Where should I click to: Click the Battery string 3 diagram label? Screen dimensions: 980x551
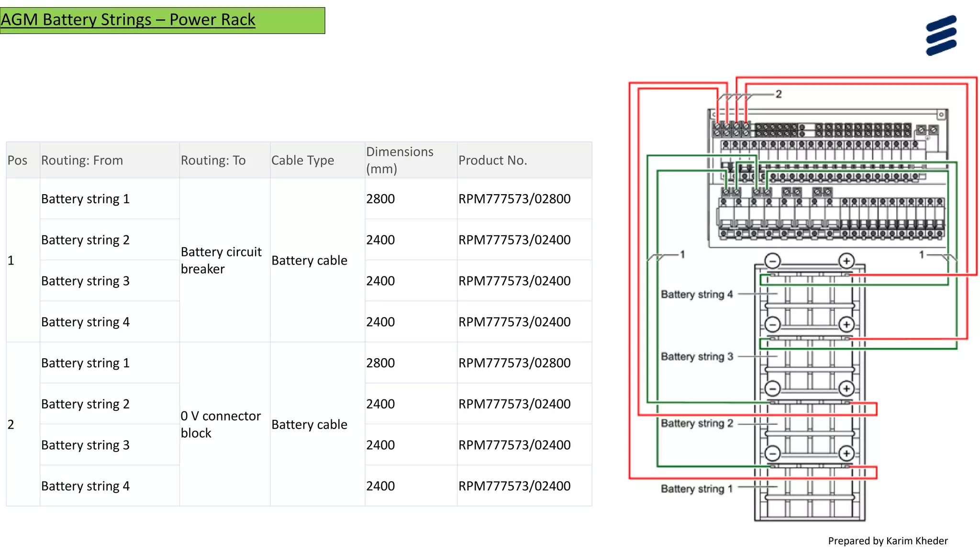tap(696, 356)
